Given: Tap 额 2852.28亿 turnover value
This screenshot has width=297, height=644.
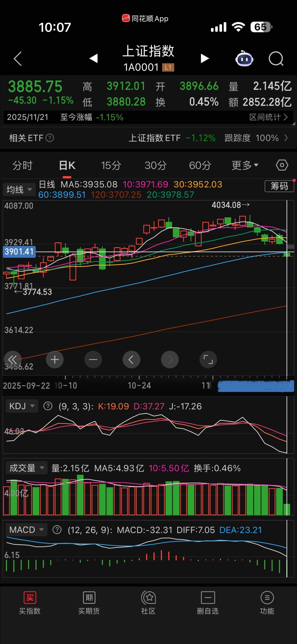Looking at the screenshot, I should [x=260, y=102].
